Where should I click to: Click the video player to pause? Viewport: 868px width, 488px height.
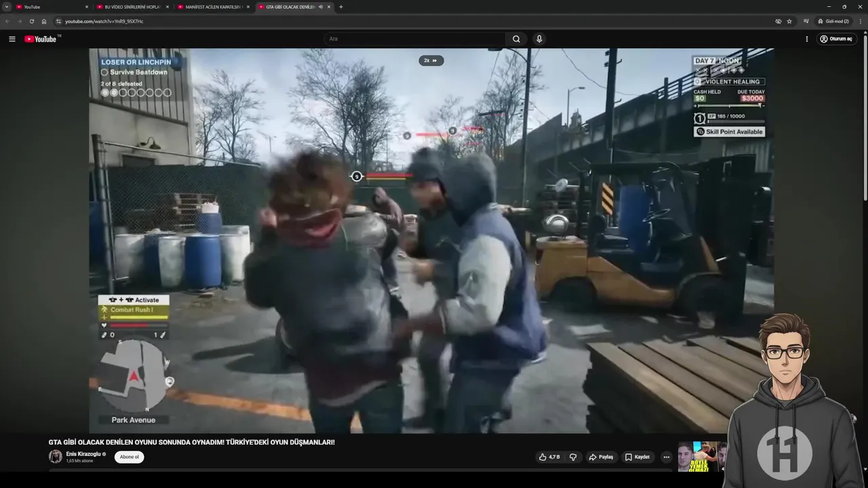coord(431,241)
